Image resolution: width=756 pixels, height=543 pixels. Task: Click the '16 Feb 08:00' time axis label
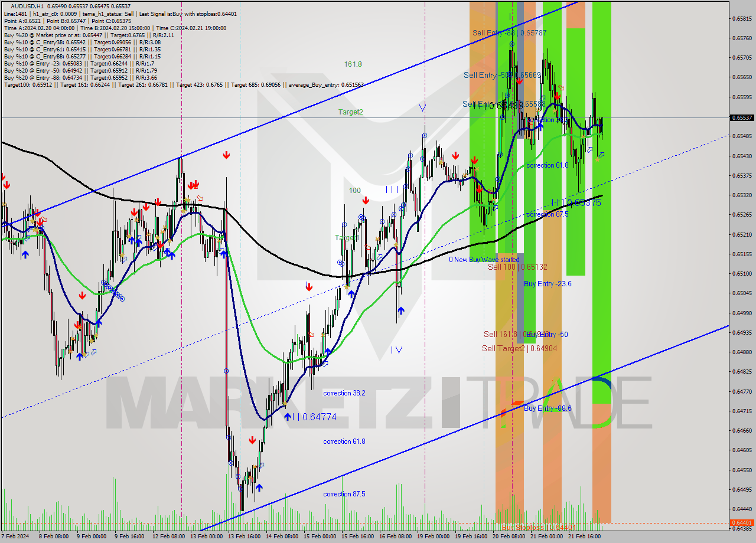[395, 537]
